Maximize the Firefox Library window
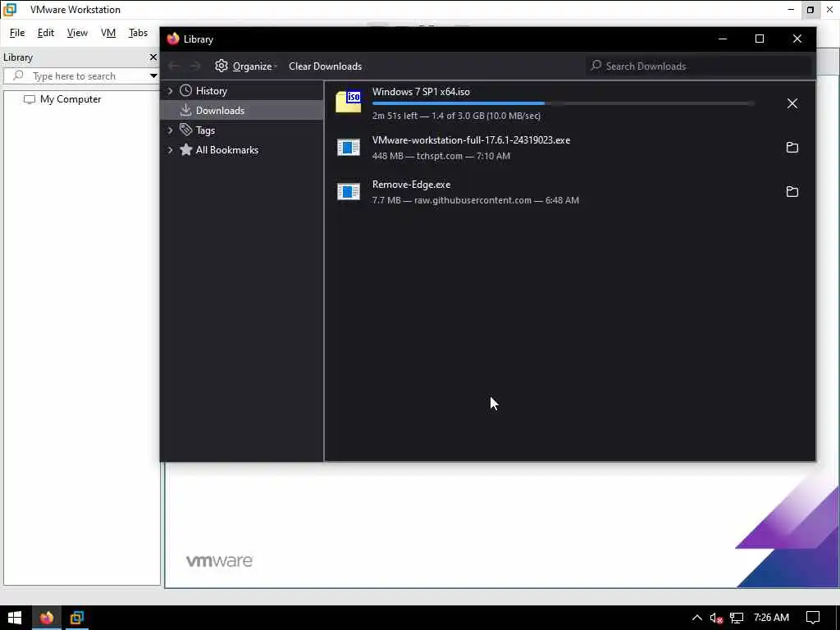 click(x=759, y=39)
